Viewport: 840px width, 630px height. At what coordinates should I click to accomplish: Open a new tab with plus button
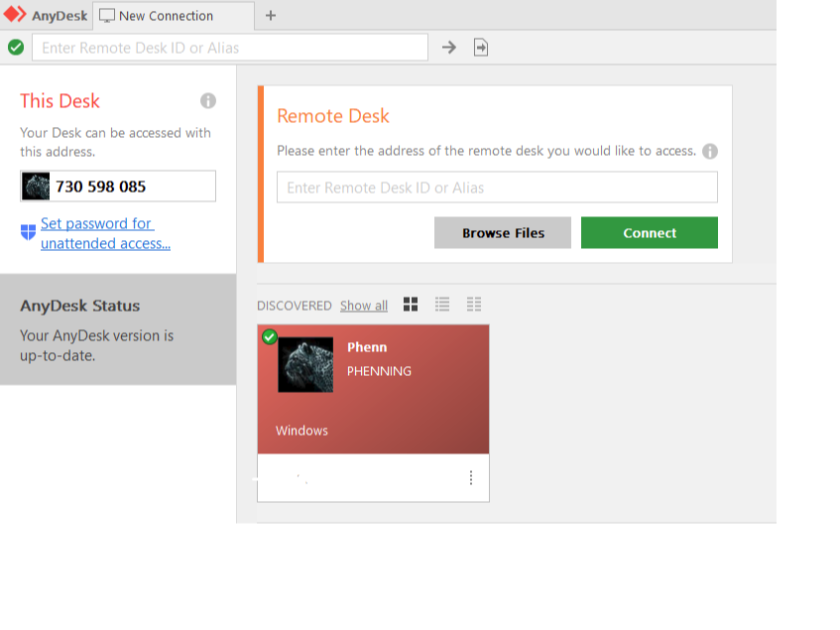(x=271, y=16)
